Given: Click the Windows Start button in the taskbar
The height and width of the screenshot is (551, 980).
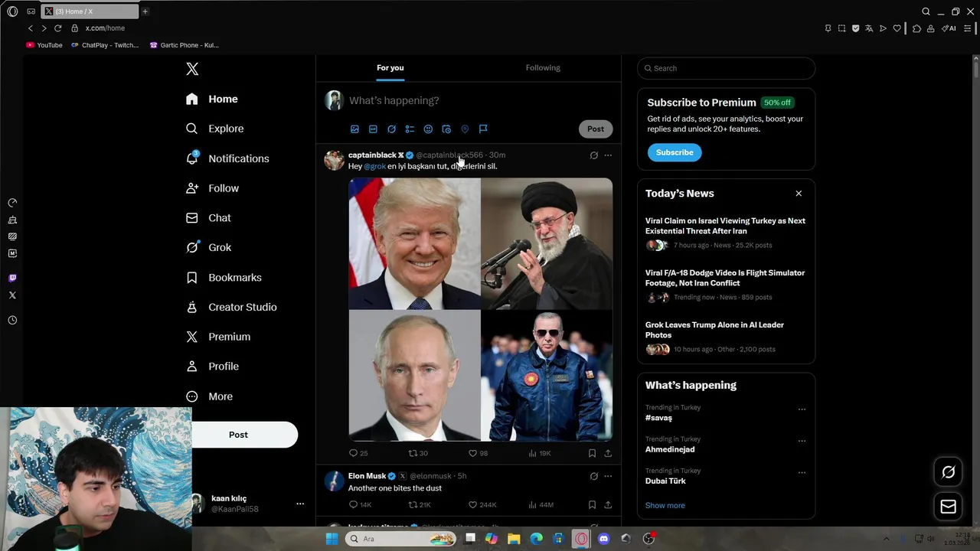Looking at the screenshot, I should [x=332, y=539].
